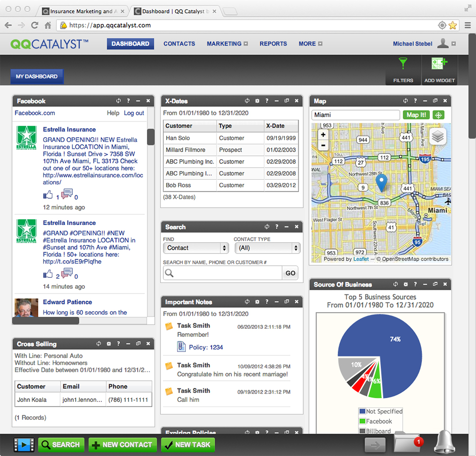
Task: Open settings gear on Source Of Business
Action: click(406, 284)
